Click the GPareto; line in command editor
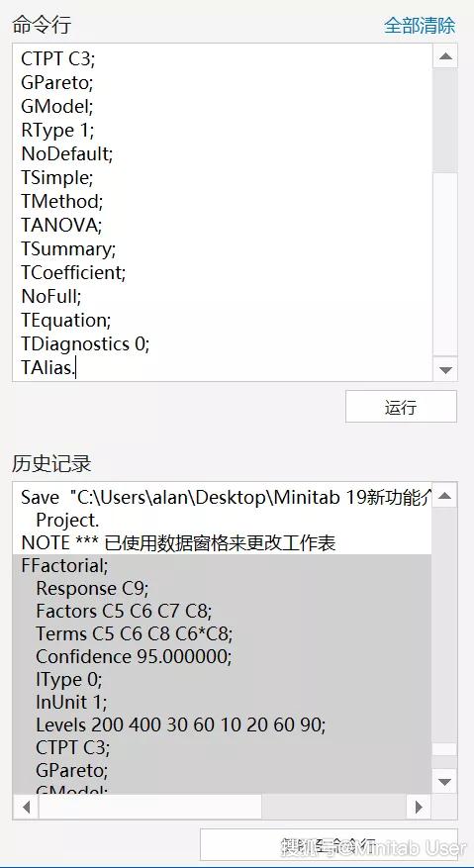Screen dimensions: 474x868 [57, 82]
